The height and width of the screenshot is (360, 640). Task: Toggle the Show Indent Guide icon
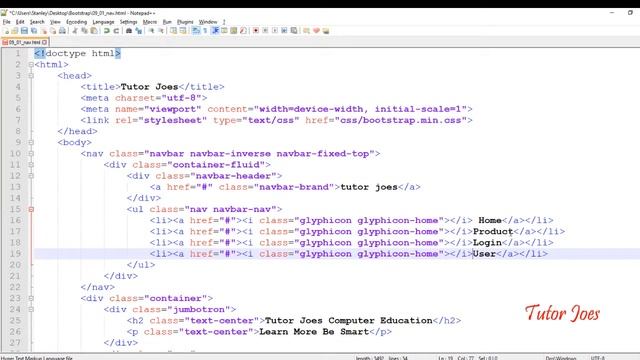coord(215,31)
